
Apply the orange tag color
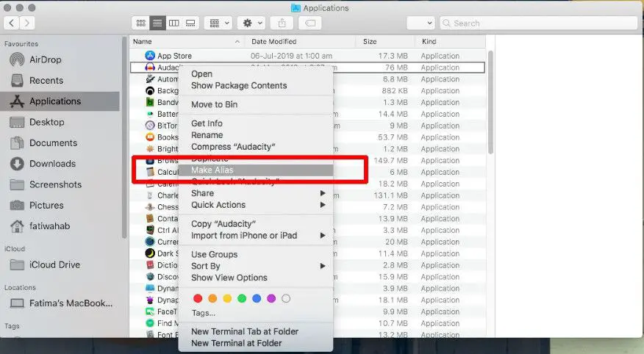212,299
